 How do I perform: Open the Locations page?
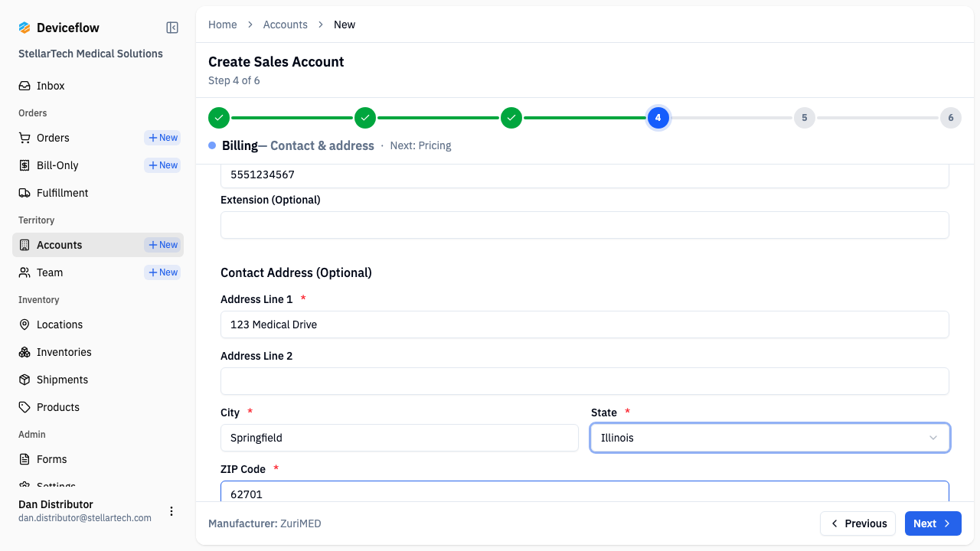[x=59, y=324]
